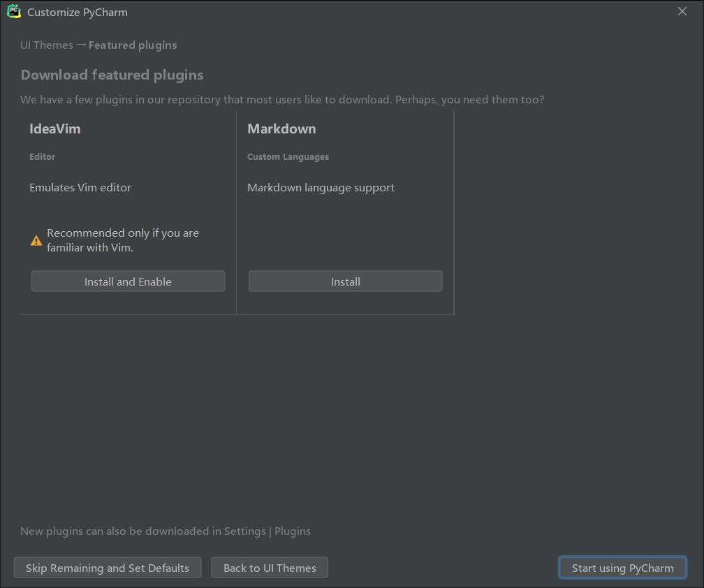
Task: Click Skip Remaining and Set Defaults
Action: pos(108,568)
